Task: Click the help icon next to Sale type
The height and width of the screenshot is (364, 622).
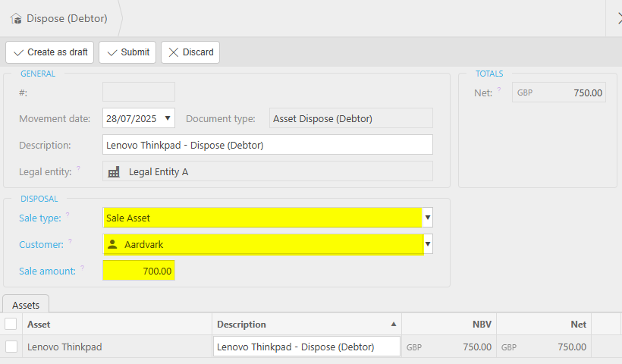Action: [x=68, y=215]
